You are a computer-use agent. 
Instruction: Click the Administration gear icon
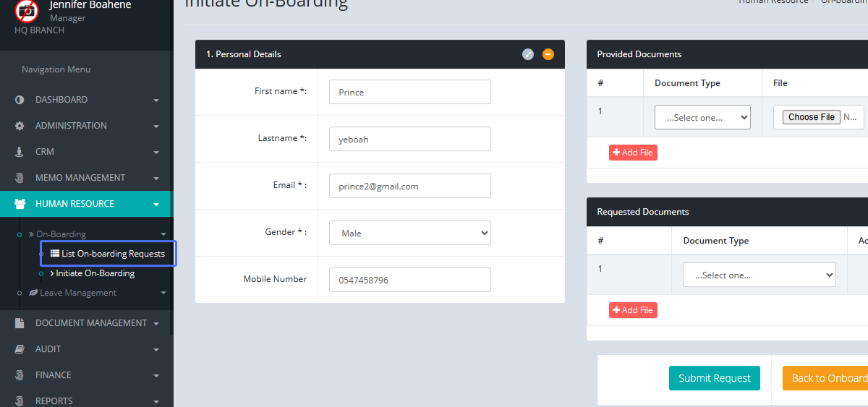(x=20, y=126)
